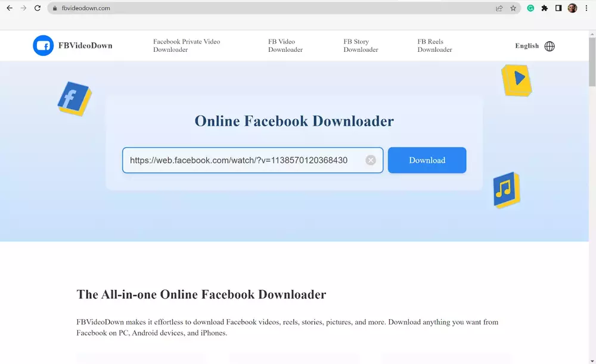Open the Chrome profile avatar
The height and width of the screenshot is (364, 596).
coord(572,8)
